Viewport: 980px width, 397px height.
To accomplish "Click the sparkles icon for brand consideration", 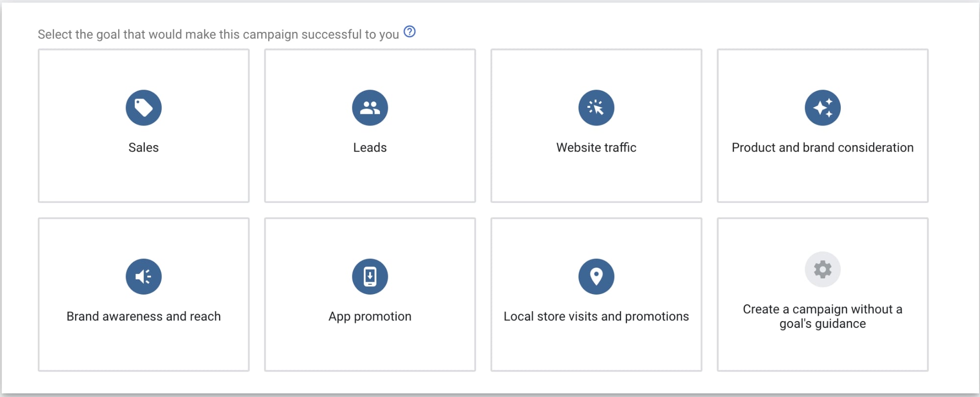I will point(823,108).
